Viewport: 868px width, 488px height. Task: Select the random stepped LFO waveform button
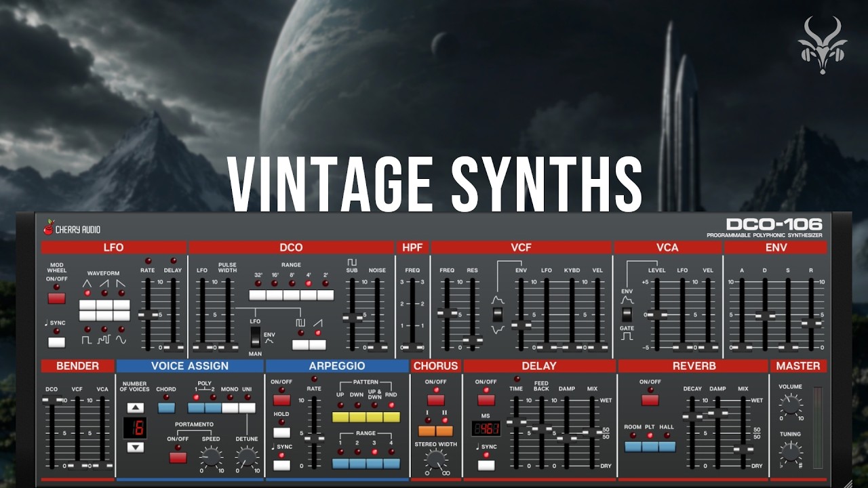(104, 316)
